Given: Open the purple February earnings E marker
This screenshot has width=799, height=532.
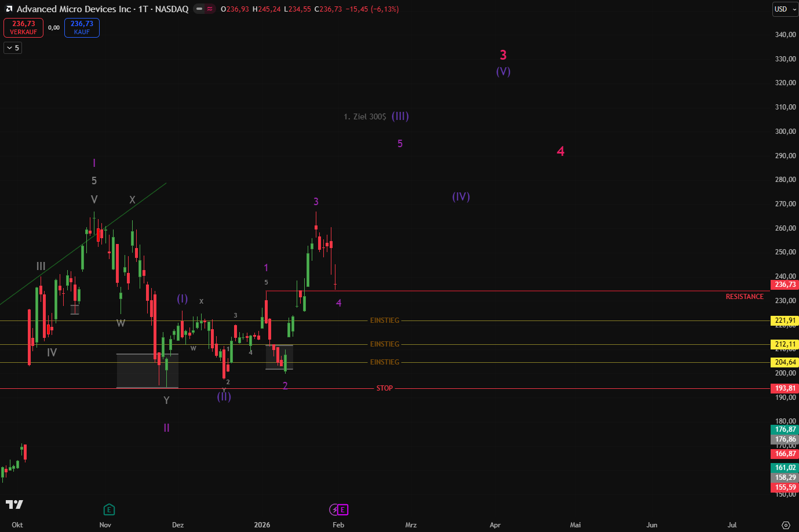Looking at the screenshot, I should point(343,510).
